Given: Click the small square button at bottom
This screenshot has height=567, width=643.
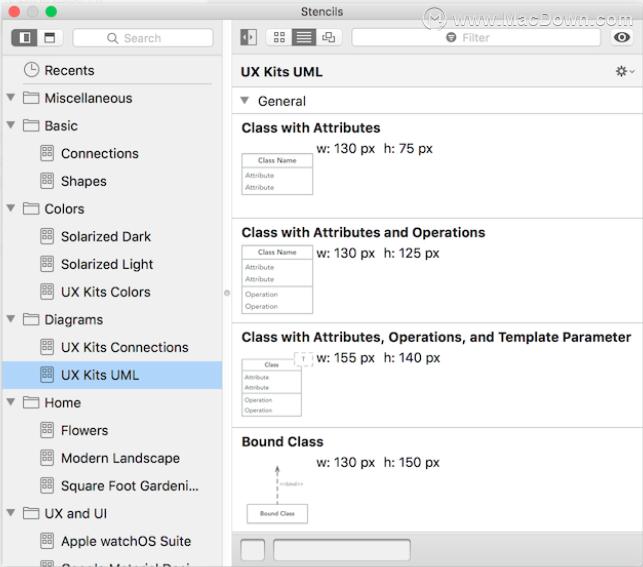Looking at the screenshot, I should 253,550.
